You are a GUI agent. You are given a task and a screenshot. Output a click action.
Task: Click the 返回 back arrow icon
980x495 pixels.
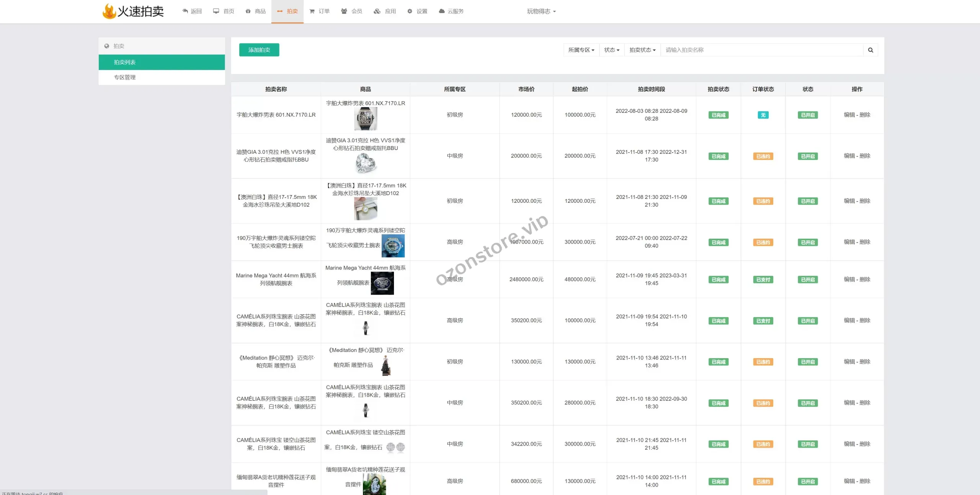[x=186, y=11]
